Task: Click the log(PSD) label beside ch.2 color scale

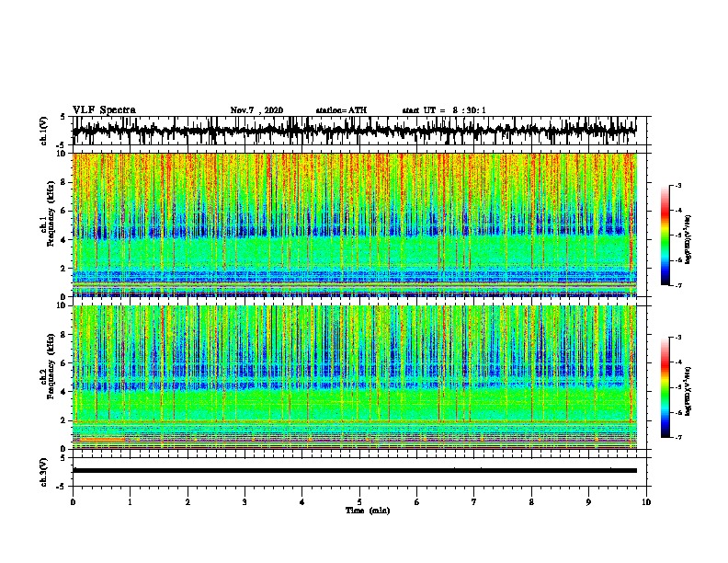Action: pyautogui.click(x=688, y=391)
